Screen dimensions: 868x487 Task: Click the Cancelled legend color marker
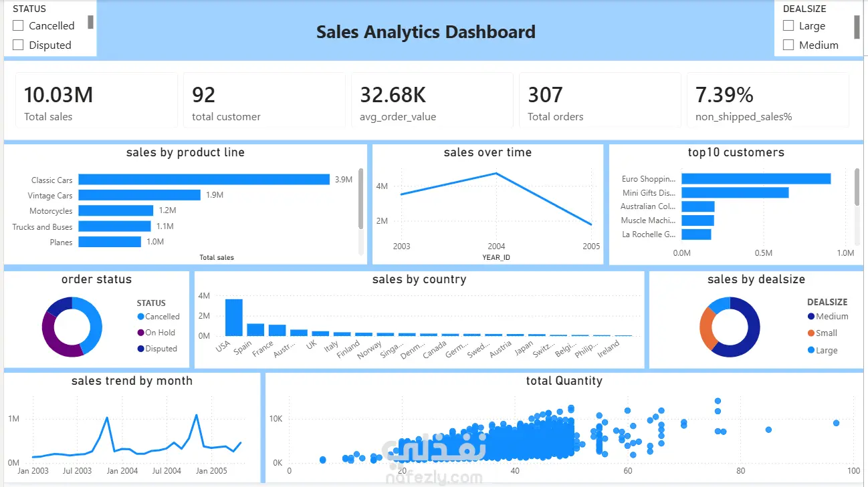[140, 317]
